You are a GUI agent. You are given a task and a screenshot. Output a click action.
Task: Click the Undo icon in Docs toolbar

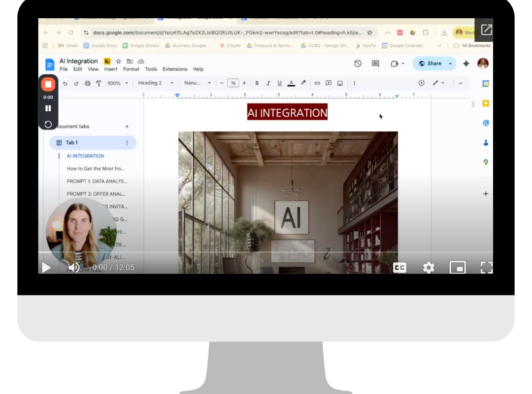pos(65,84)
